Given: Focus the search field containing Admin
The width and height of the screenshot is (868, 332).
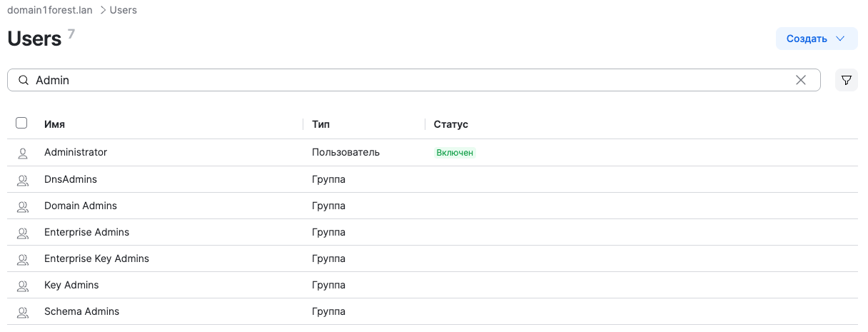Looking at the screenshot, I should 407,80.
